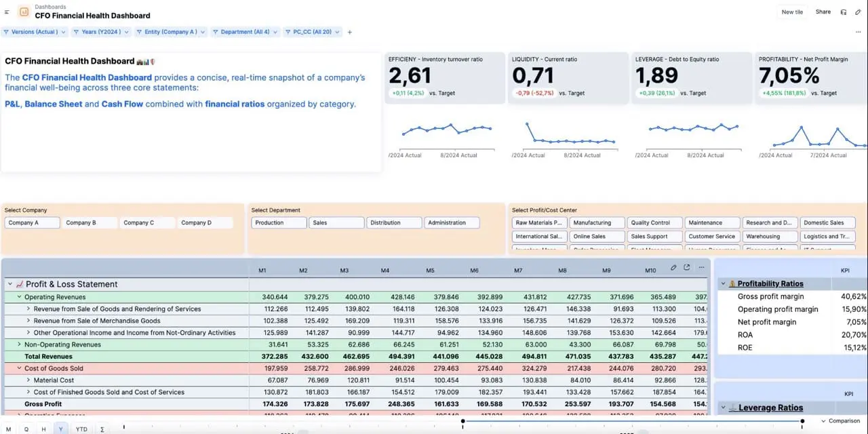Collapse the Cost of Goods Sold section

18,368
